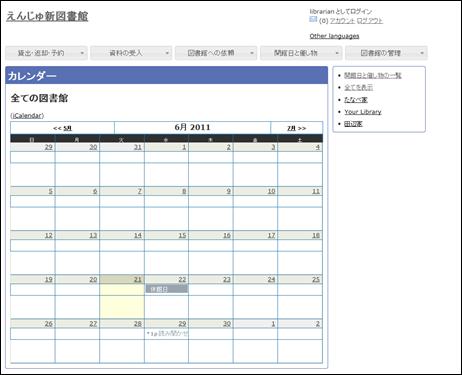This screenshot has width=462, height=375.
Task: Click the day number 11
Action: (x=316, y=191)
